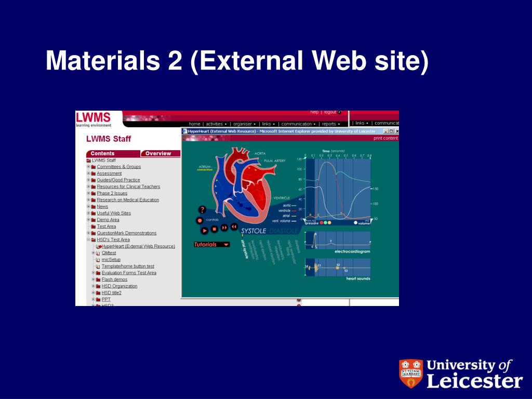This screenshot has height=399, width=532.
Task: Expand the Assessment folder
Action: 88,174
